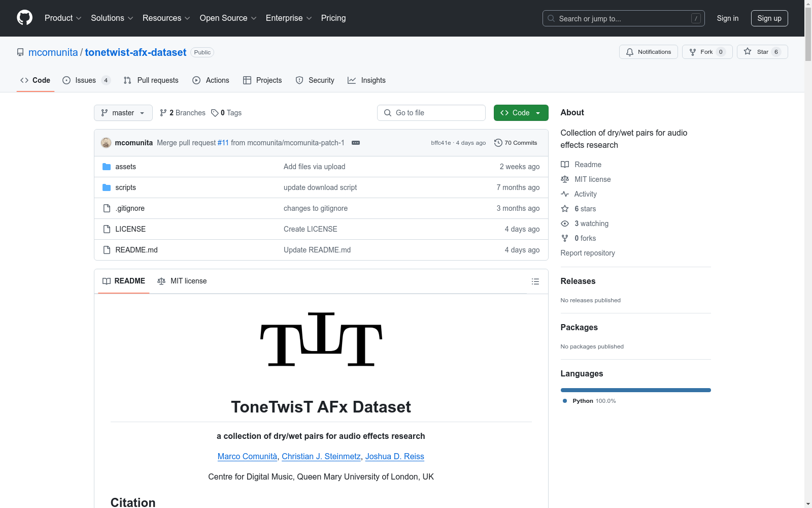Click the search magnifier icon

[x=551, y=18]
